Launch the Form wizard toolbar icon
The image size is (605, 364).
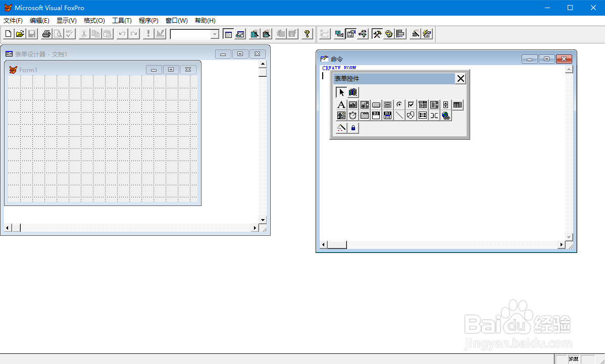(x=254, y=34)
